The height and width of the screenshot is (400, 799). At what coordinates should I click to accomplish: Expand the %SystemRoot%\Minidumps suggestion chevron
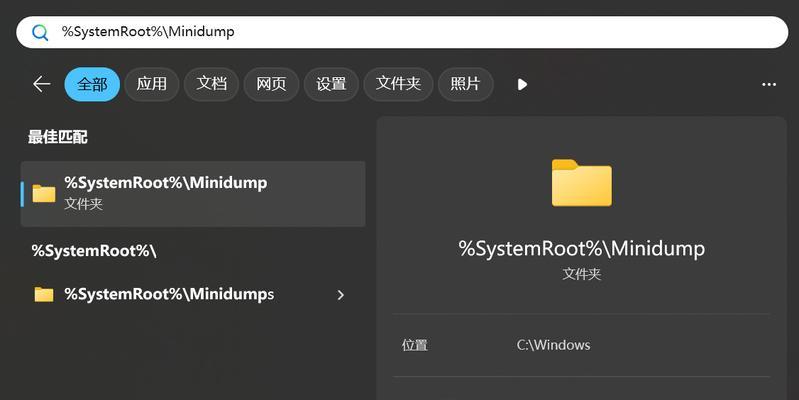point(341,295)
